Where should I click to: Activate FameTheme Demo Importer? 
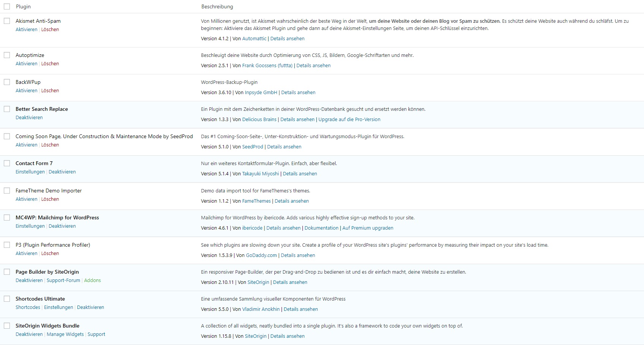[x=26, y=199]
